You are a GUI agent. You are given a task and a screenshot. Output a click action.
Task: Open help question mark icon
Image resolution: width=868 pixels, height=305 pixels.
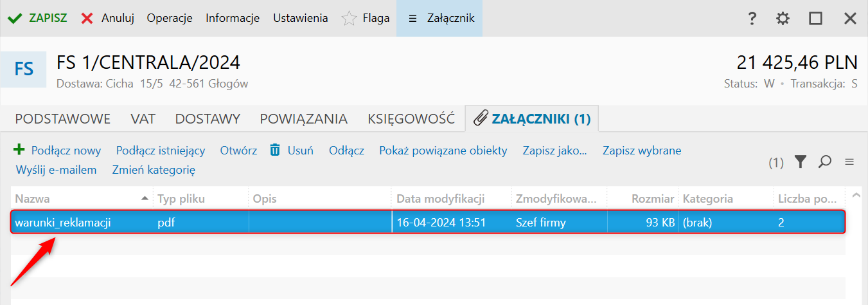pyautogui.click(x=752, y=19)
